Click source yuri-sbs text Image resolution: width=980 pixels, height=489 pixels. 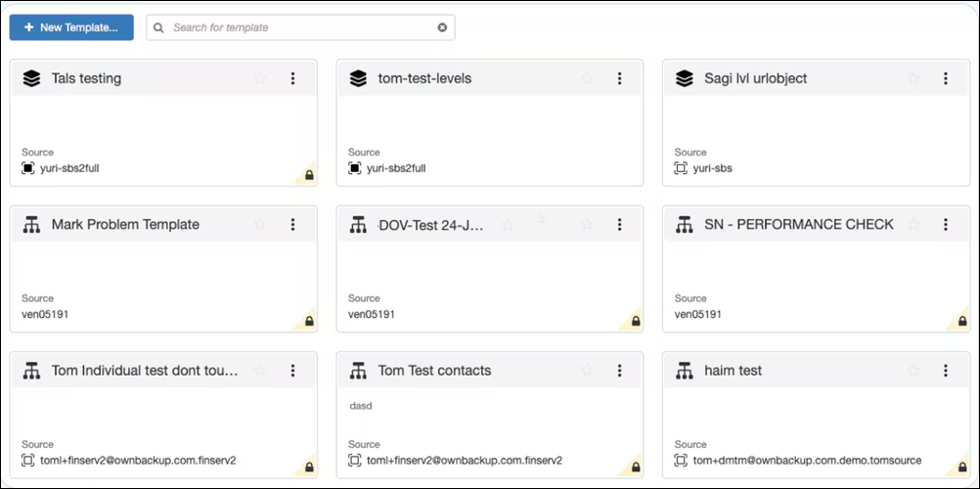(x=712, y=168)
